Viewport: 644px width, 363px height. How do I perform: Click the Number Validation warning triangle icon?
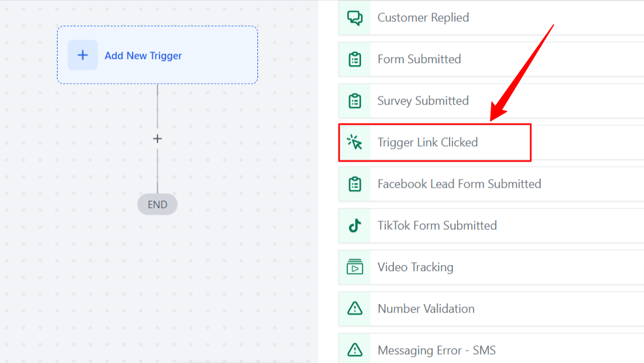(355, 309)
